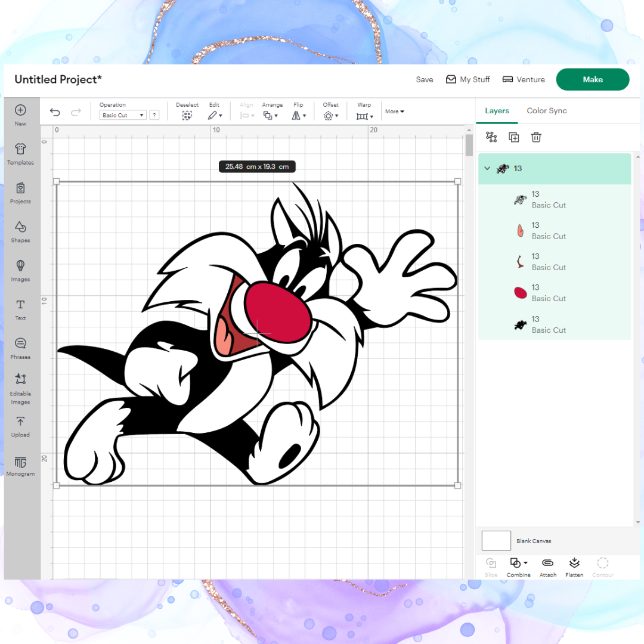
Task: Click the Attach button
Action: click(x=548, y=568)
